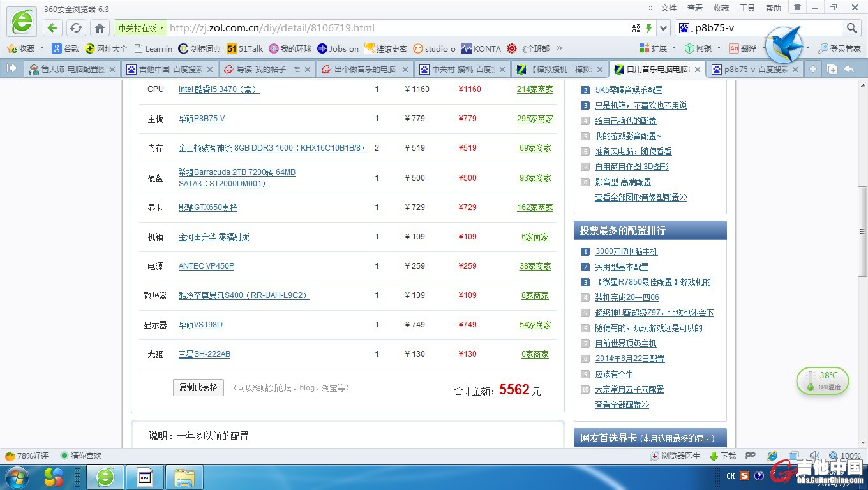Open a new tab with plus button
Screen dimensions: 868x490
813,69
